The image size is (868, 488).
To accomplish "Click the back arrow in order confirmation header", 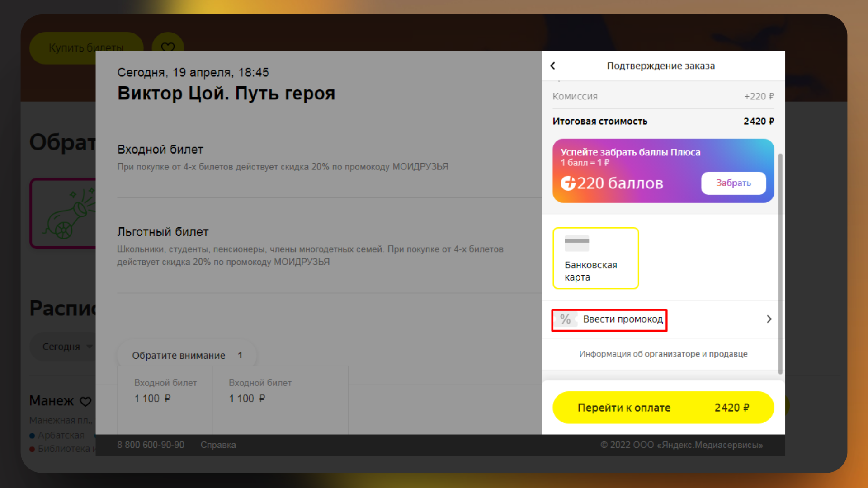I will click(553, 66).
